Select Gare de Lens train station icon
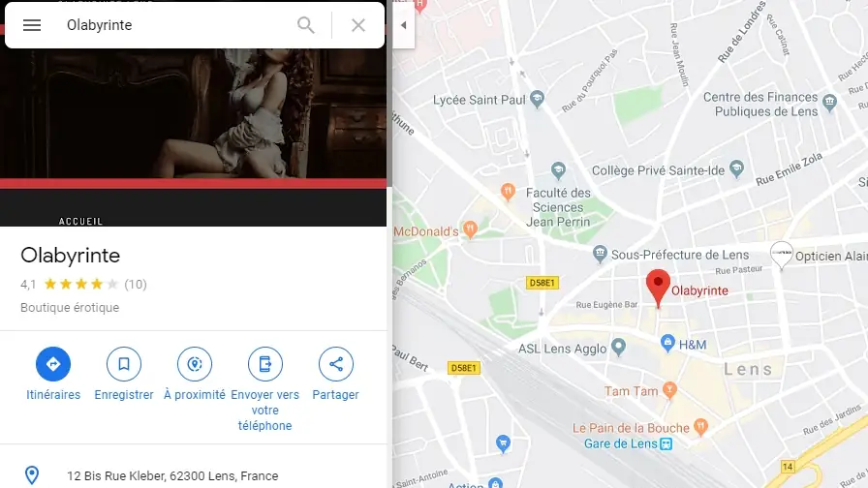Viewport: 868px width, 488px height. point(666,443)
